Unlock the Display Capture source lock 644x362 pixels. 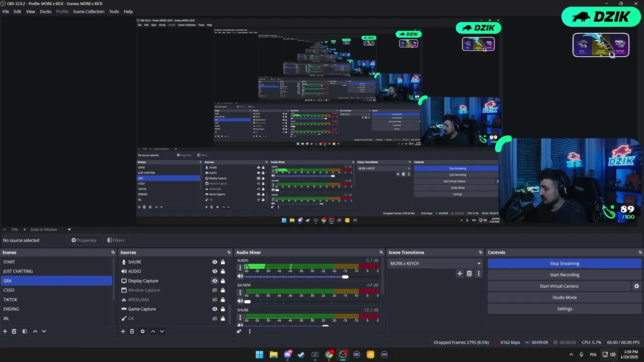pos(223,281)
